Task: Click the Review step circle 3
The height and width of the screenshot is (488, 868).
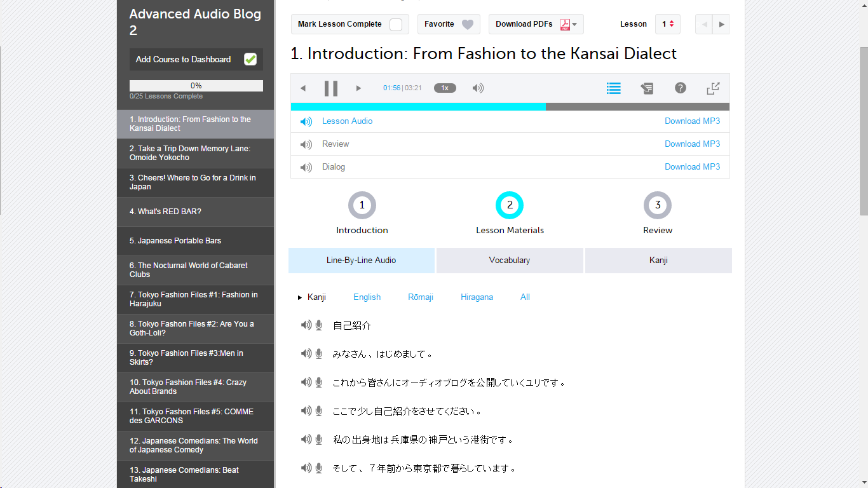Action: [657, 205]
